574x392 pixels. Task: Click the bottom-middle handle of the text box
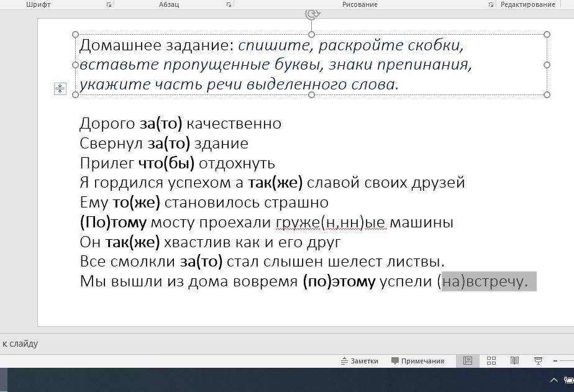311,95
